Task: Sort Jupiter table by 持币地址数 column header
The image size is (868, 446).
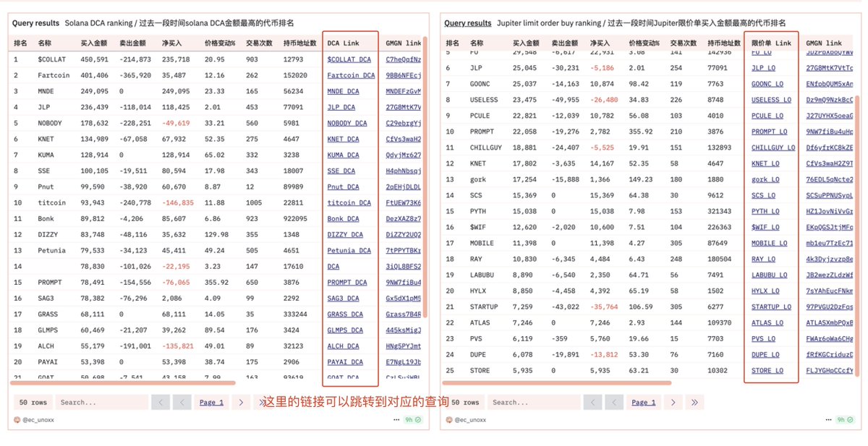Action: [x=723, y=43]
